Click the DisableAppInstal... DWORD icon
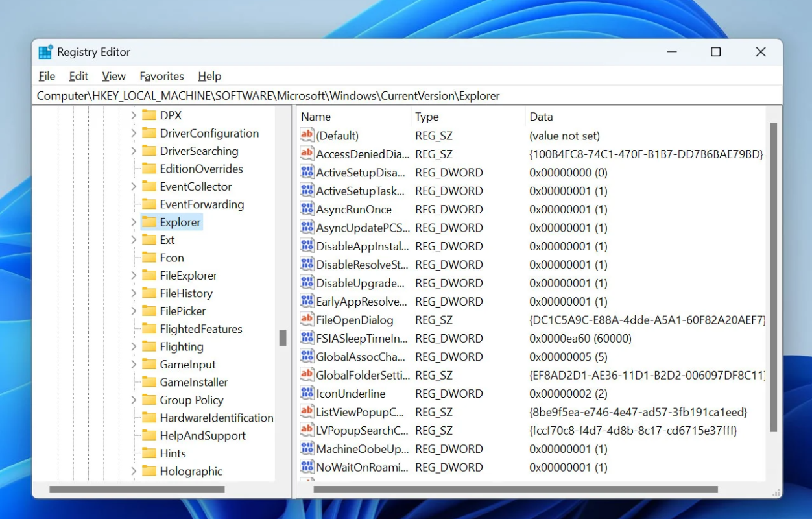The width and height of the screenshot is (812, 519). (x=307, y=246)
